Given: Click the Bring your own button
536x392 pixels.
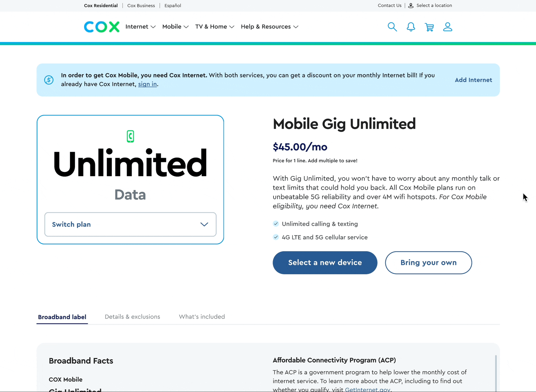Looking at the screenshot, I should [x=428, y=263].
